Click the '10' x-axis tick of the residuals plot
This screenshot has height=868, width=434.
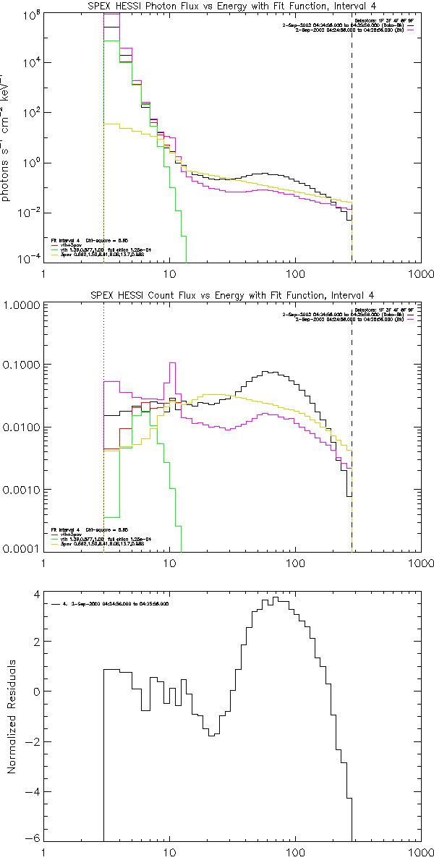tap(170, 854)
